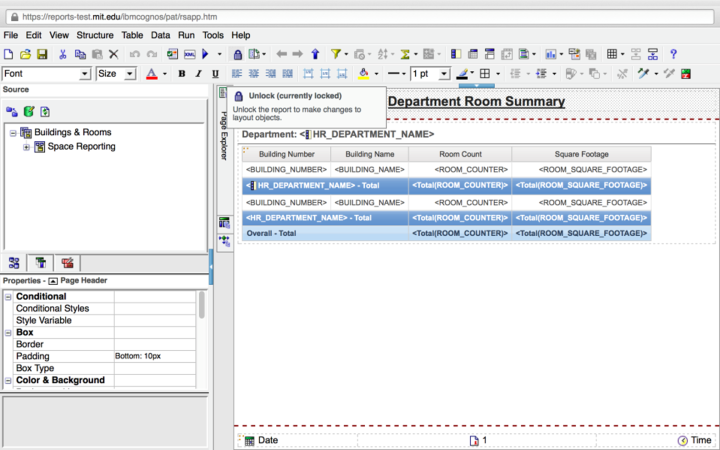This screenshot has height=450, width=720.
Task: Click the Padding property value field
Action: point(155,356)
